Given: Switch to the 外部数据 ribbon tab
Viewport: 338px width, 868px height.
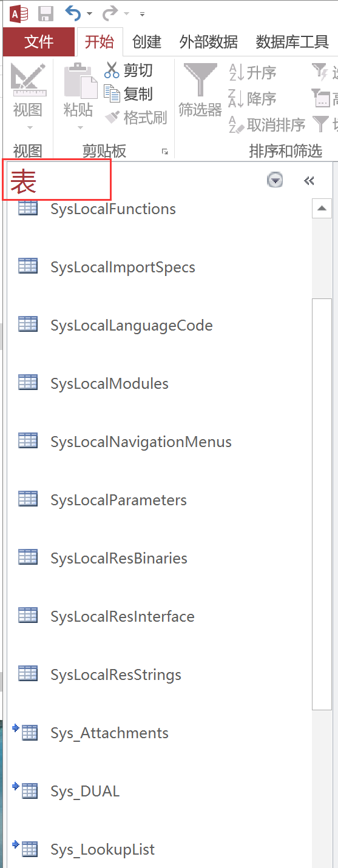Looking at the screenshot, I should (209, 41).
